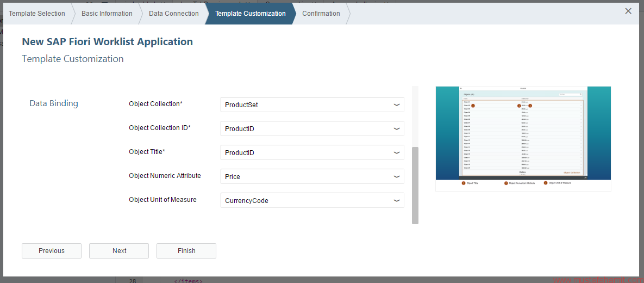Click the Template Customization subtitle text
Viewport: 644px width, 283px height.
(x=73, y=59)
